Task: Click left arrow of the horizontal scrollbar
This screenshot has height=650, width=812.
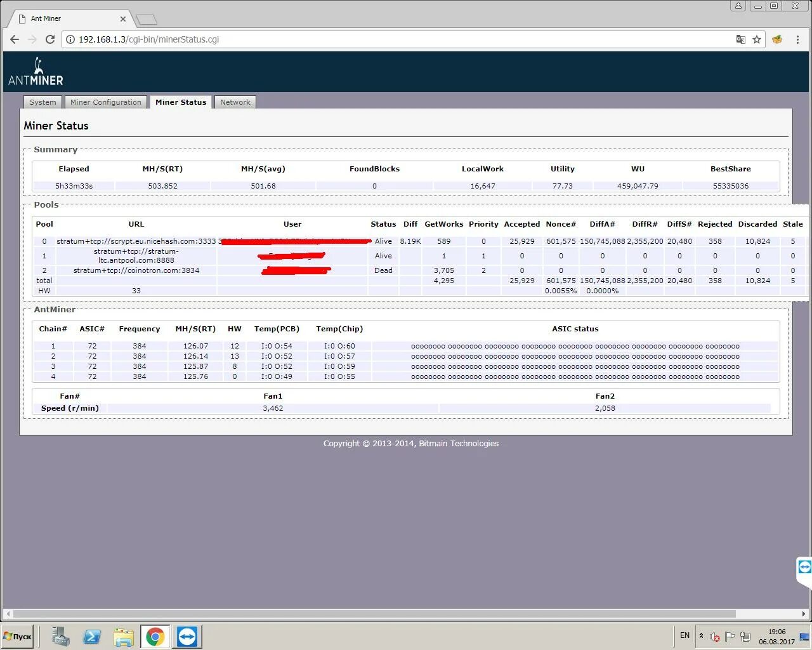Action: (8, 614)
